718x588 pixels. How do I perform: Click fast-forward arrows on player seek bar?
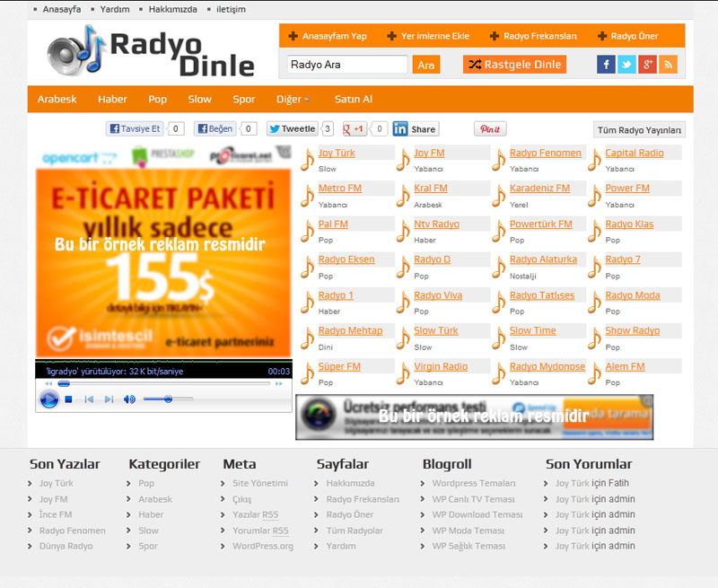pos(278,383)
